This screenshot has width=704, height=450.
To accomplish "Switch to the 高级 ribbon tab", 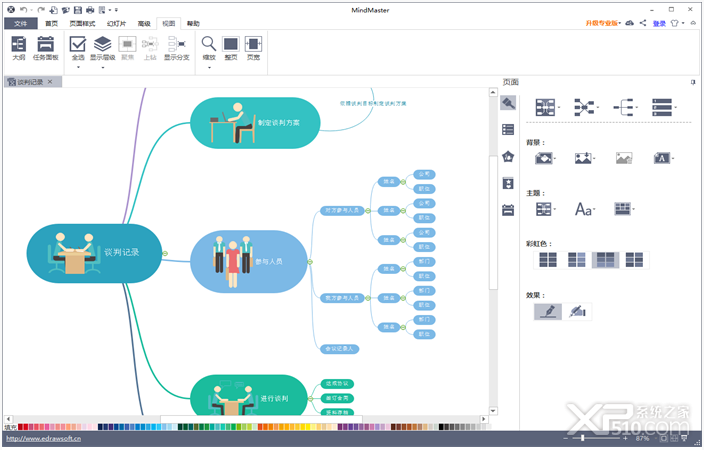I will coord(144,23).
